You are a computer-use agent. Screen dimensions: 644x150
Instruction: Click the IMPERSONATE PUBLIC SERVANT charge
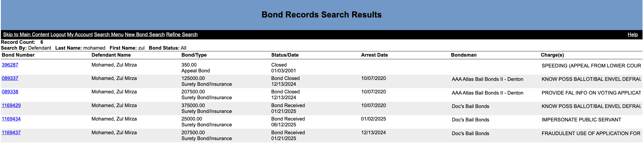(x=581, y=120)
